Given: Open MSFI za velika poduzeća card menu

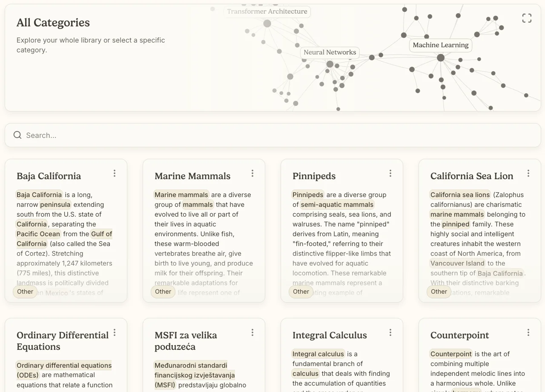Looking at the screenshot, I should 252,332.
